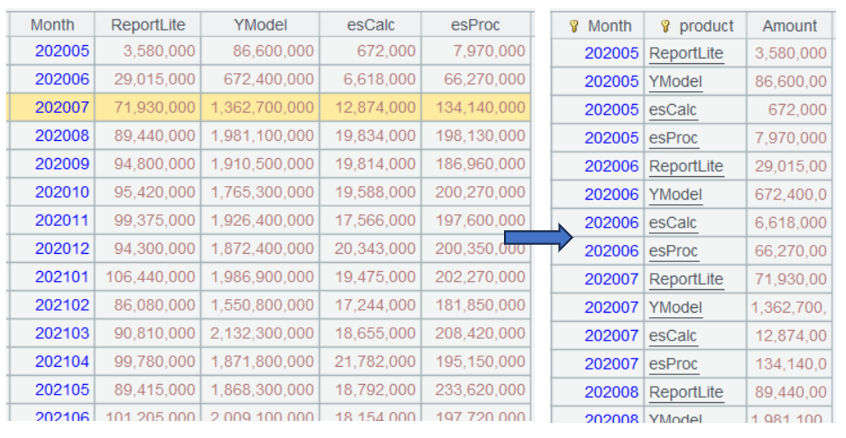The image size is (846, 438).
Task: Select the ReportLite column header
Action: 148,25
